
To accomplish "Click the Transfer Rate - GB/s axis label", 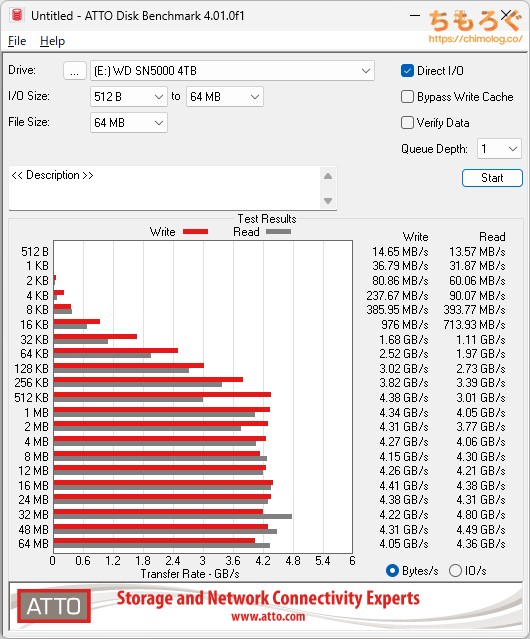I will pos(190,574).
